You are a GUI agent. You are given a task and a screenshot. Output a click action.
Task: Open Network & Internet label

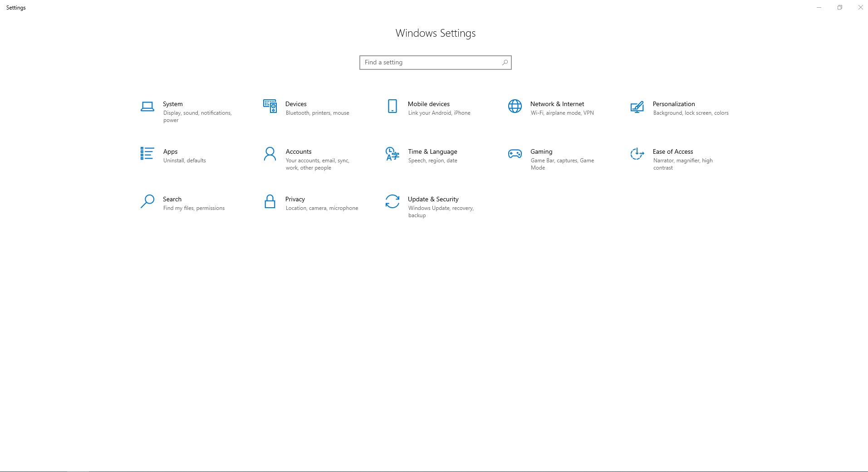click(x=557, y=104)
